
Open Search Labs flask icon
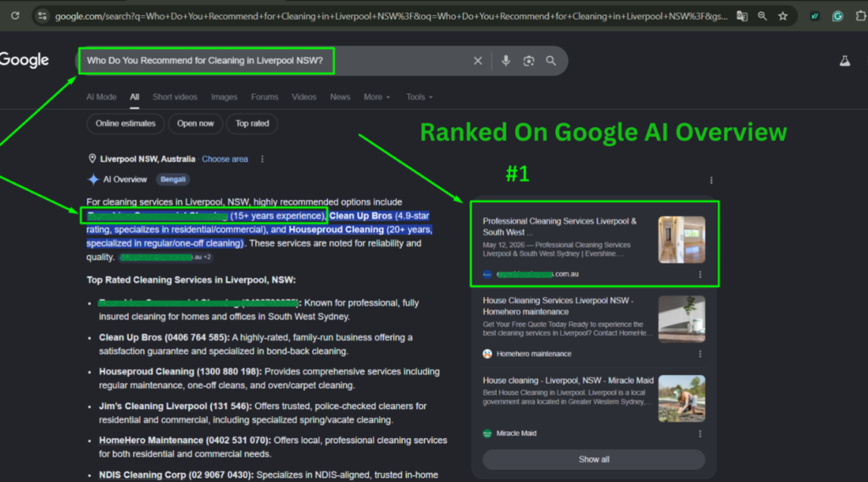click(x=845, y=60)
